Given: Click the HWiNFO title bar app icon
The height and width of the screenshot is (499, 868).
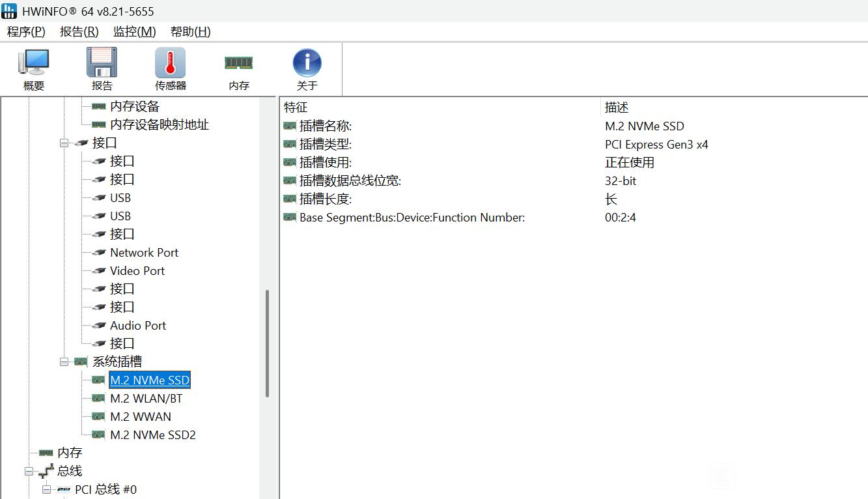Looking at the screenshot, I should [x=9, y=11].
